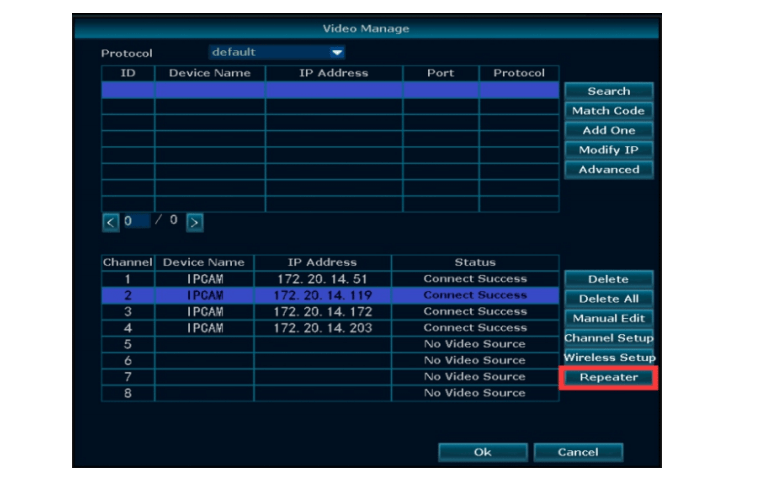Screen dimensions: 770x493
Task: Open Advanced settings
Action: 608,170
